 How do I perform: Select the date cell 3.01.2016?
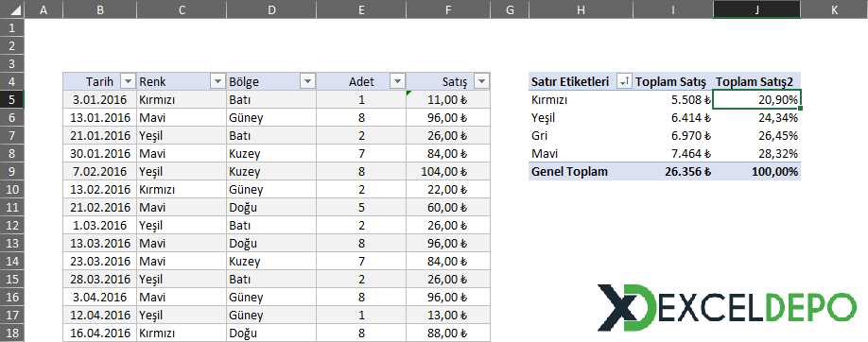tap(99, 99)
